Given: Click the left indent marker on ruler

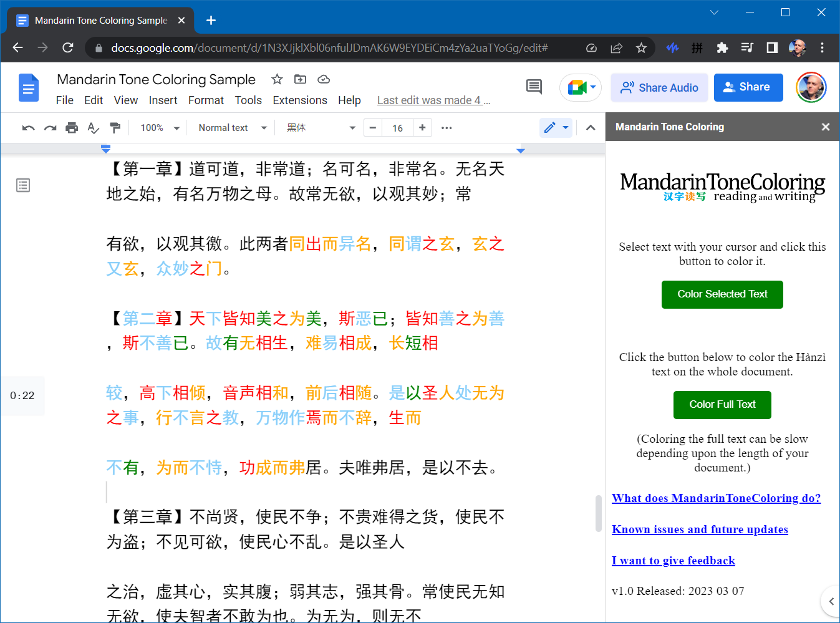Looking at the screenshot, I should (106, 149).
